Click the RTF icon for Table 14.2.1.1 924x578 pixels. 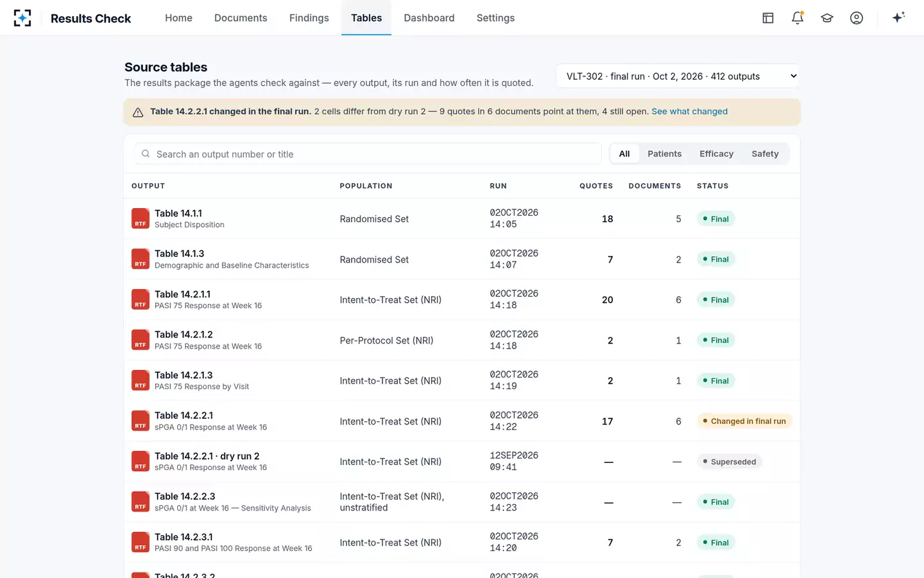(x=141, y=299)
